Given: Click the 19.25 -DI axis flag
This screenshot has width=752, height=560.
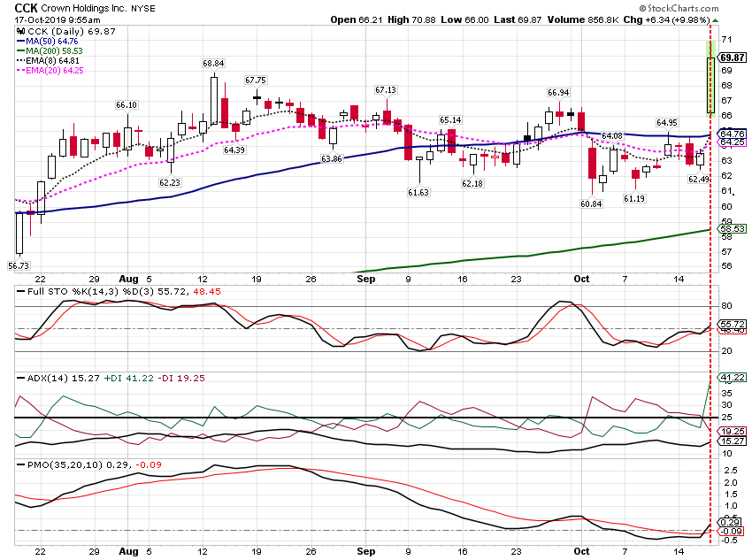Looking at the screenshot, I should (732, 431).
